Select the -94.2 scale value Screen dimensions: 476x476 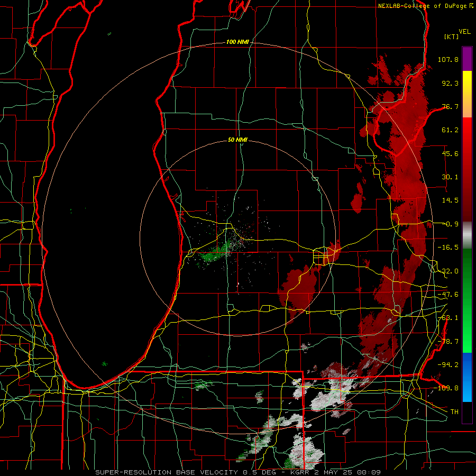[x=448, y=365]
